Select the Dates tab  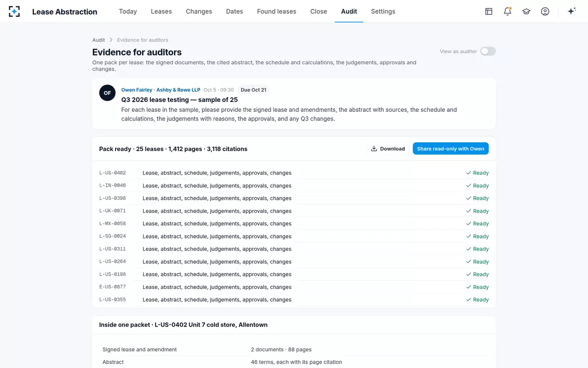(x=235, y=11)
